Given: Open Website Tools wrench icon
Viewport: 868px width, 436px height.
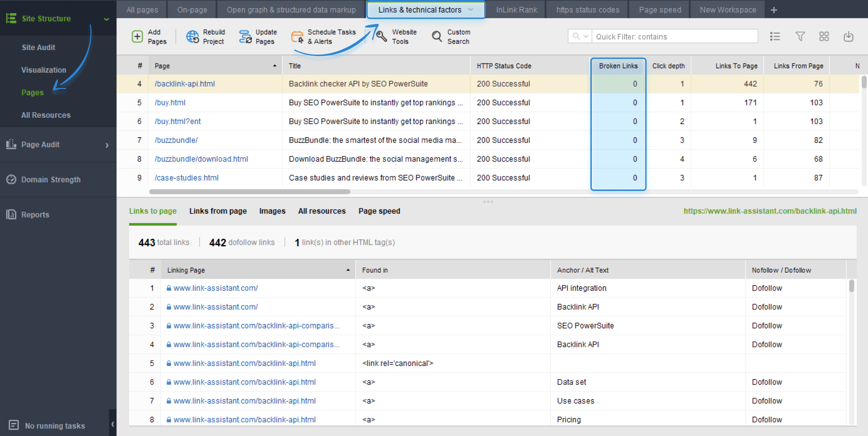Looking at the screenshot, I should point(381,37).
